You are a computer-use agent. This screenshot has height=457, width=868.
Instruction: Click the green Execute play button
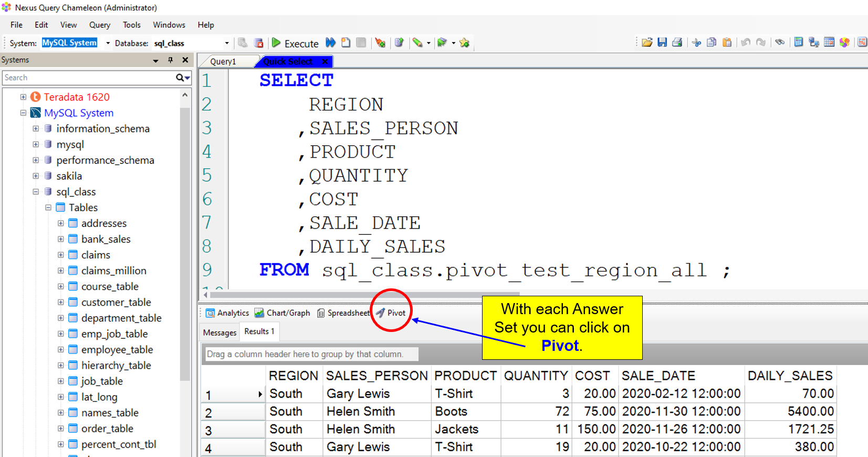[276, 43]
